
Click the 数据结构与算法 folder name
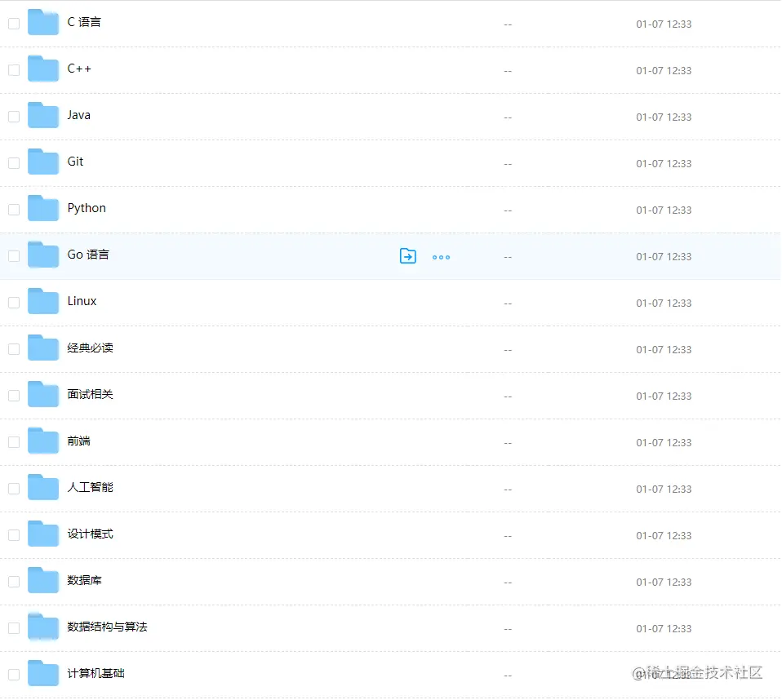(107, 627)
